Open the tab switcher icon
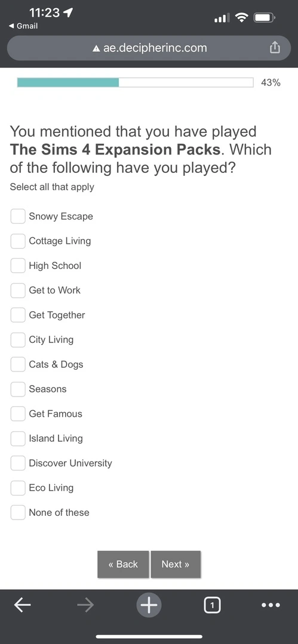Screen dimensions: 298x644 (x=212, y=605)
